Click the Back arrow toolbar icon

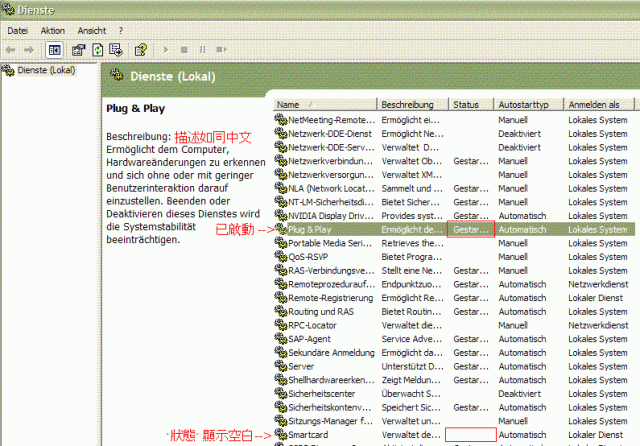pyautogui.click(x=11, y=50)
